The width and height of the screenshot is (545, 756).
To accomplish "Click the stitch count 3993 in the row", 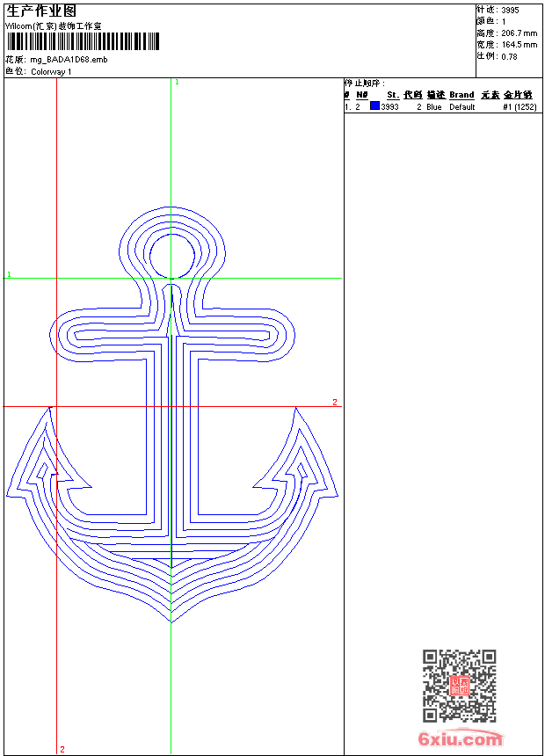I will pos(389,107).
